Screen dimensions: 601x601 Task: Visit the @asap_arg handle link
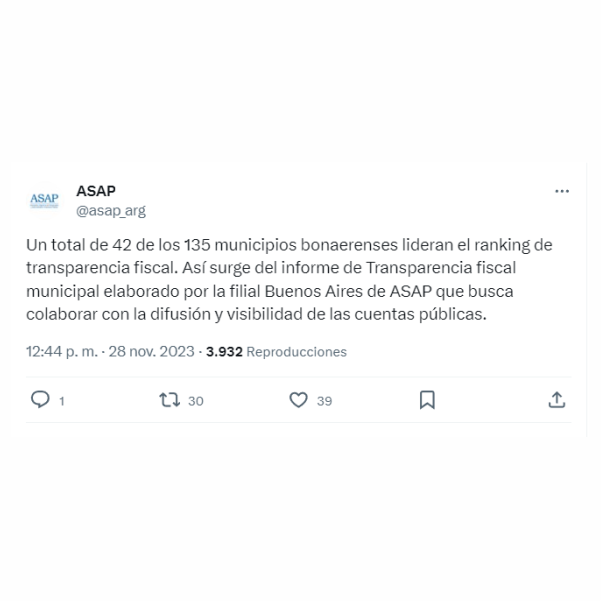point(111,210)
